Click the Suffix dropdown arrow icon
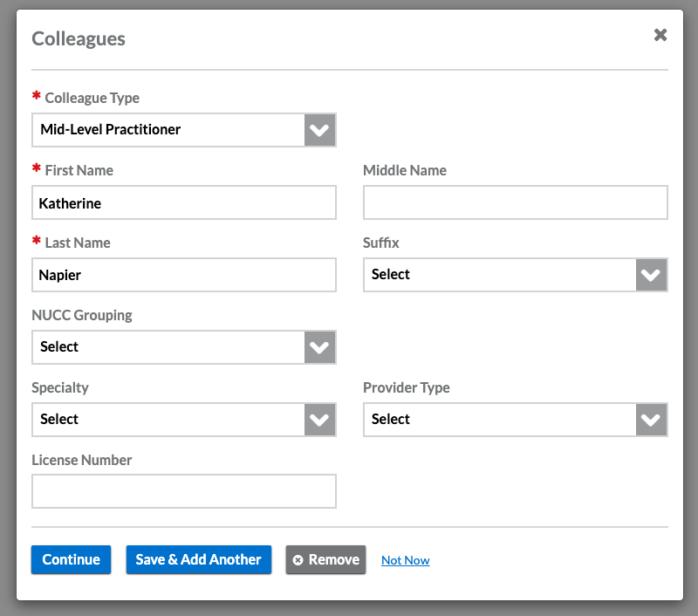Viewport: 698px width, 616px height. click(652, 275)
